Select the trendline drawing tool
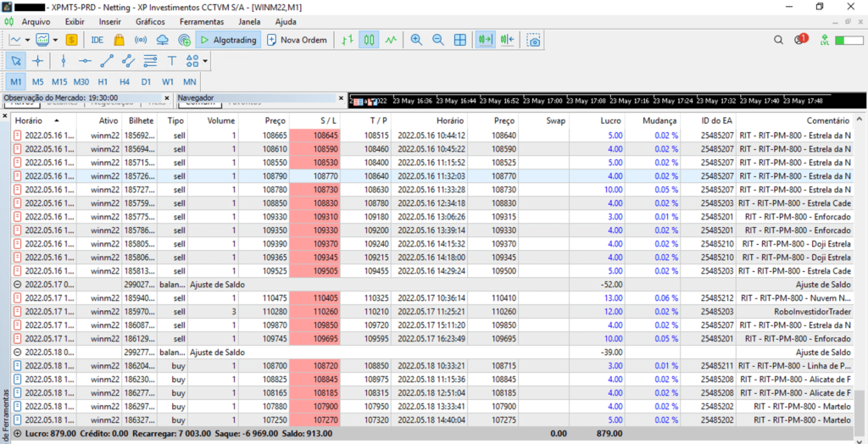 (x=107, y=61)
